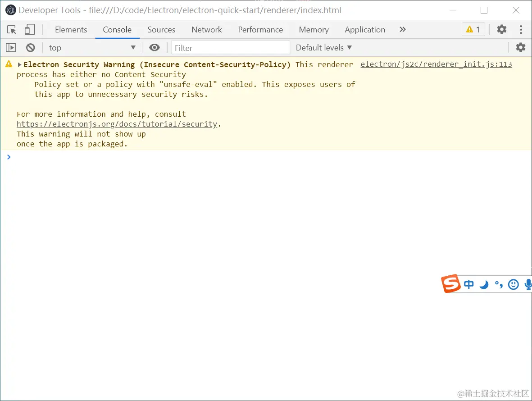Minimize the Developer Tools window
The image size is (532, 401).
click(453, 10)
